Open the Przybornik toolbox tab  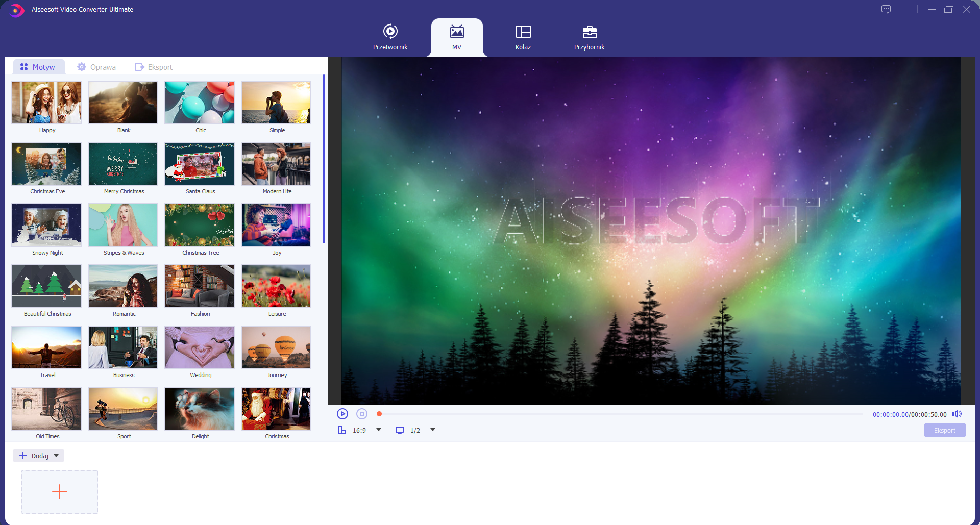coord(589,37)
